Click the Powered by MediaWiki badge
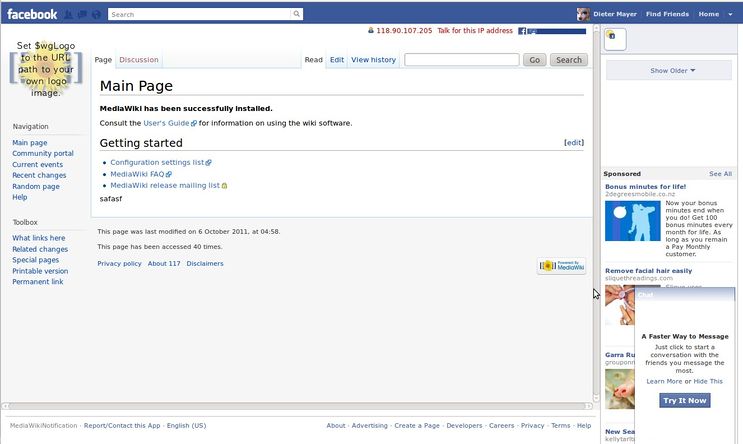This screenshot has width=743, height=444. [562, 266]
